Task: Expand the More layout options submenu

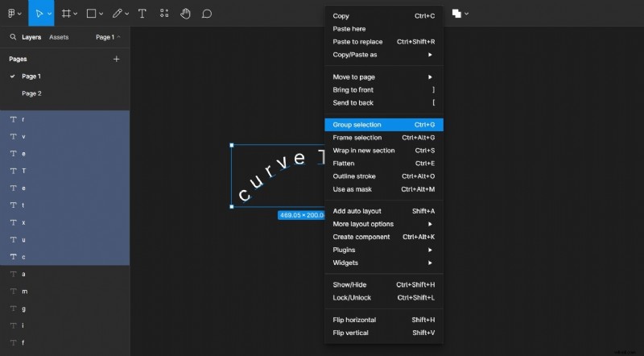Action: click(x=383, y=224)
